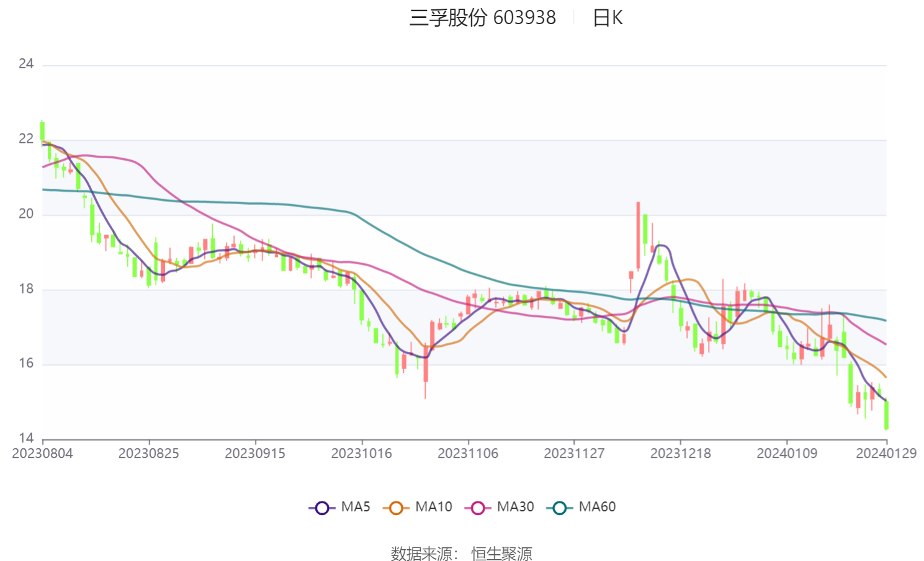Screen dimensions: 924x561
Task: Click the data source text 数据来源: 恒生聚源
Action: (462, 554)
